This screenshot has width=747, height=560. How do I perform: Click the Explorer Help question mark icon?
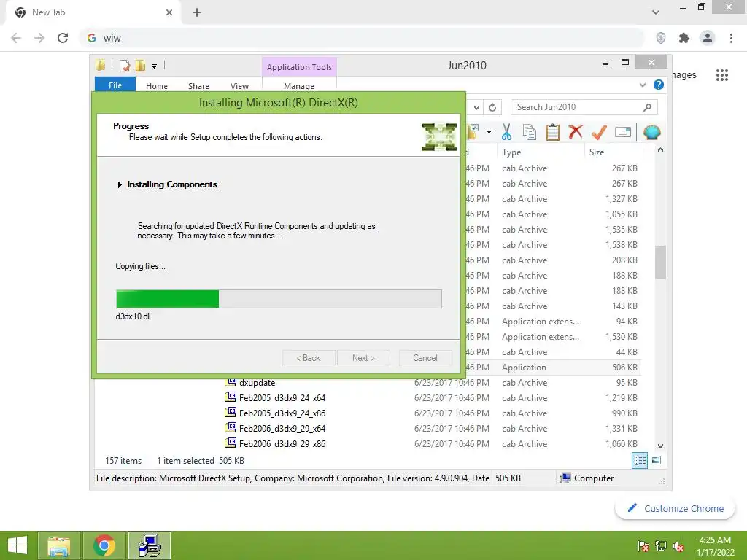click(x=659, y=85)
